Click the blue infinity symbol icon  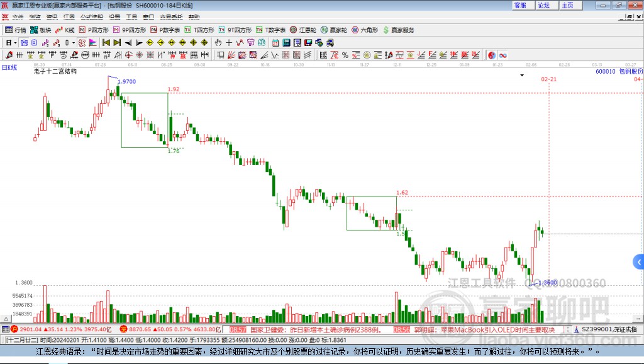pos(502,55)
